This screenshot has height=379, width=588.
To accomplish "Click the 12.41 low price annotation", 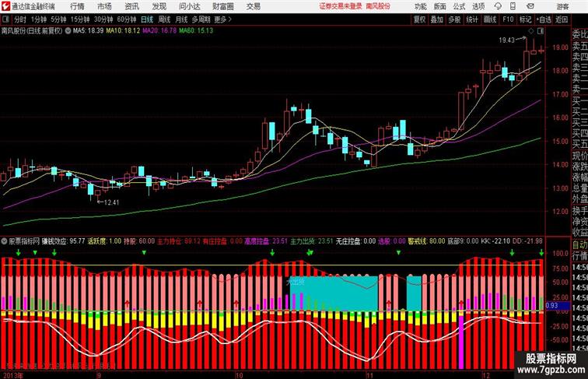I will [x=111, y=202].
